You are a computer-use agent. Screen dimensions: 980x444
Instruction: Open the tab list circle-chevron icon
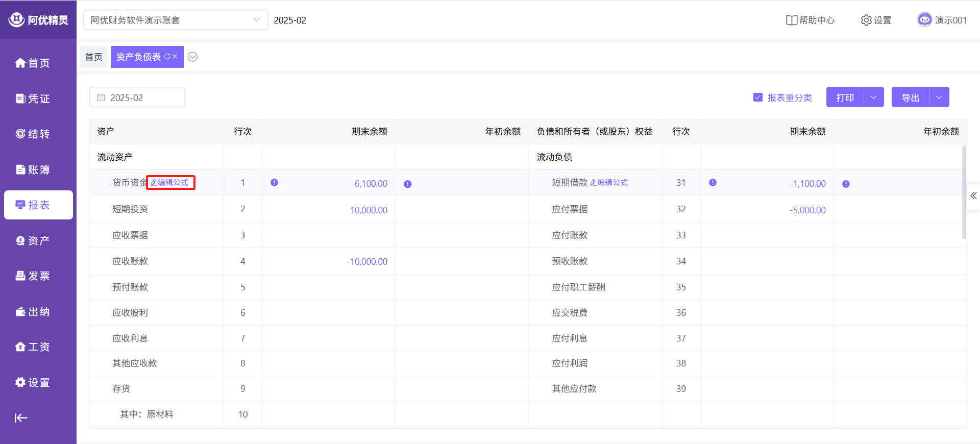pyautogui.click(x=192, y=57)
